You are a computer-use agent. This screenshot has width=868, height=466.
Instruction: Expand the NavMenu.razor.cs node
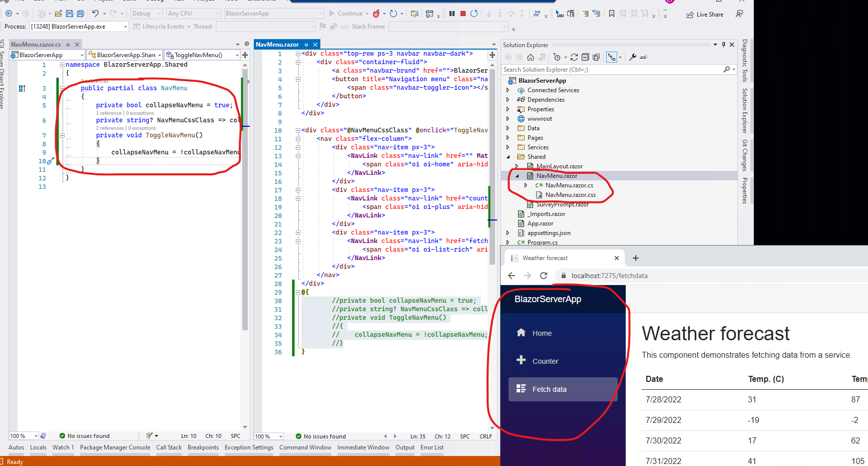click(526, 185)
